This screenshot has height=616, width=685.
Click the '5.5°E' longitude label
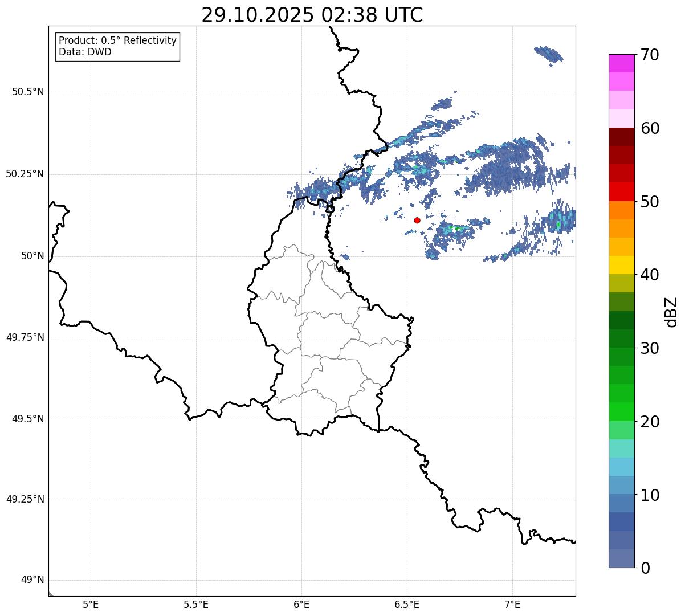[196, 604]
